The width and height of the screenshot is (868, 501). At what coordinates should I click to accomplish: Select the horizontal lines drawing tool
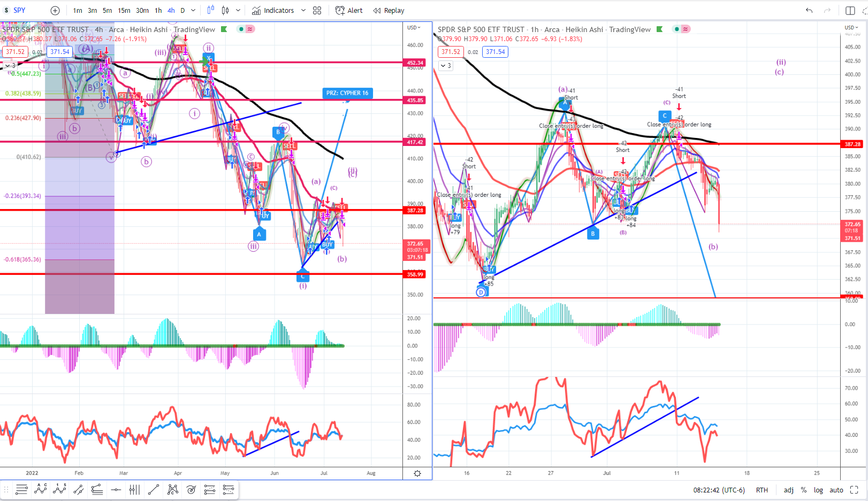click(x=21, y=490)
